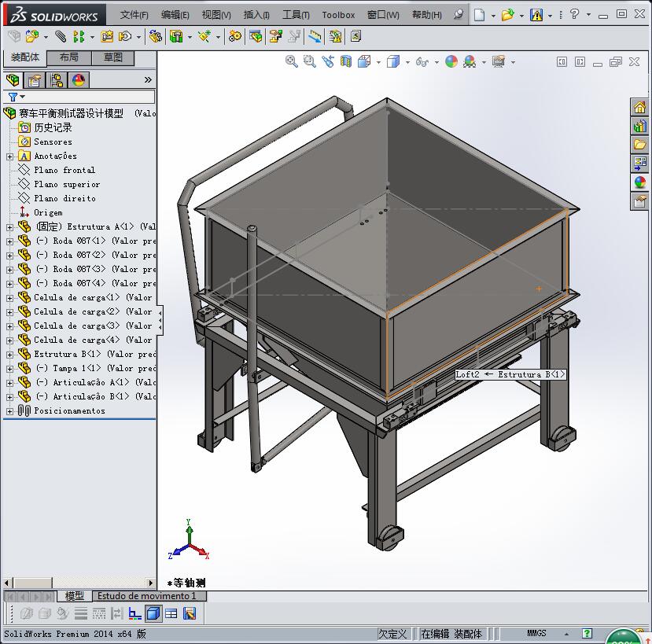Click the Edit Appearance color ball
652x644 pixels.
coord(451,62)
